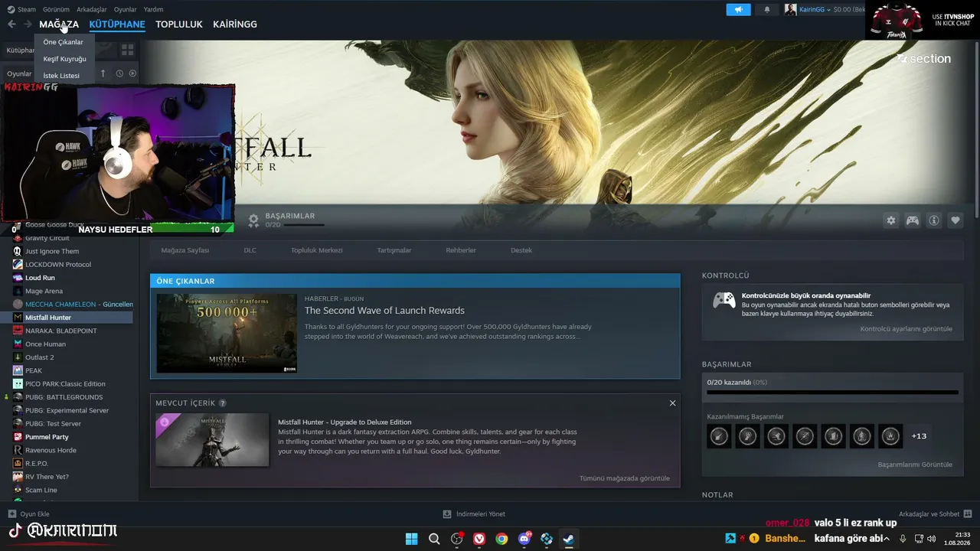980x551 pixels.
Task: Switch library to grid view icon
Action: pos(127,50)
